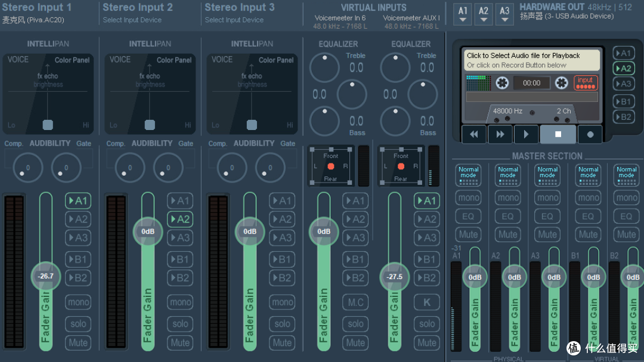Click Bass knob on Voicemeeter In 6 equalizer

point(324,121)
